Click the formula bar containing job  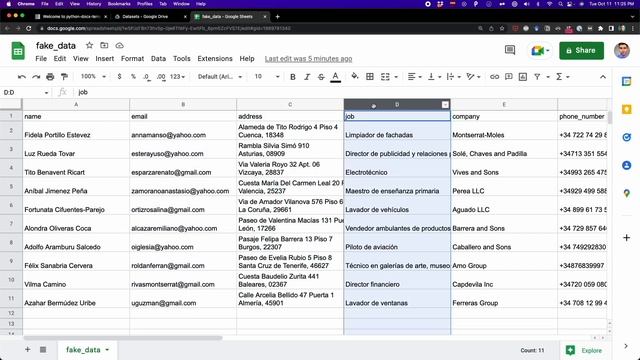(x=343, y=92)
